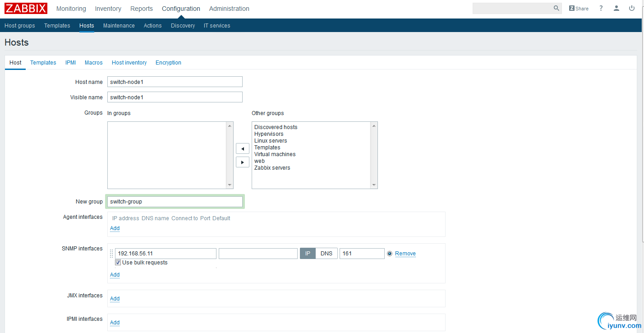
Task: Open the Share link icon
Action: [x=579, y=9]
